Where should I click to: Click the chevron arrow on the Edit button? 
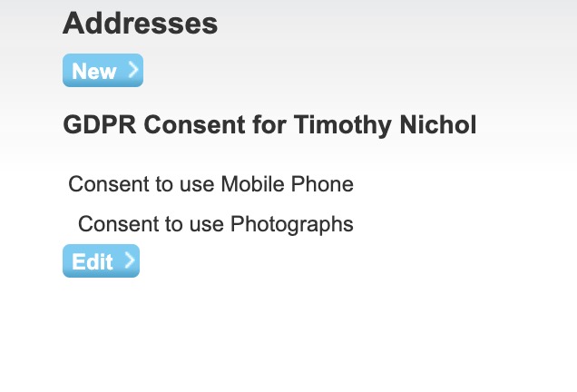click(129, 261)
